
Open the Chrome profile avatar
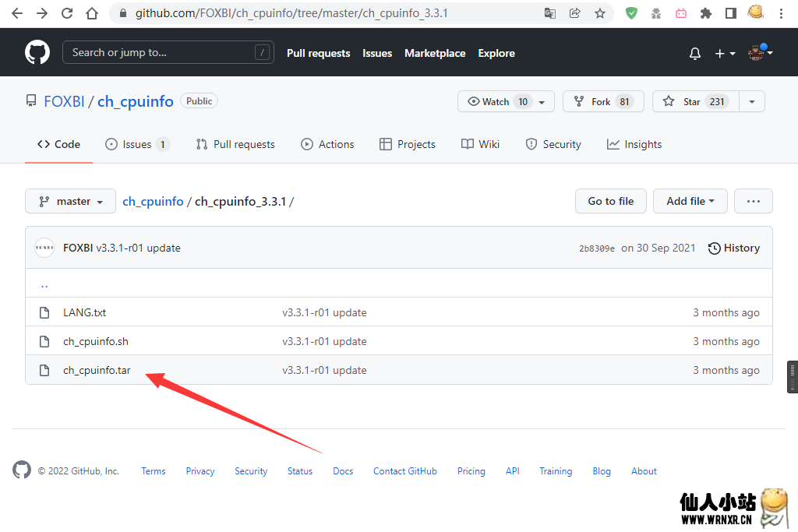pos(756,12)
